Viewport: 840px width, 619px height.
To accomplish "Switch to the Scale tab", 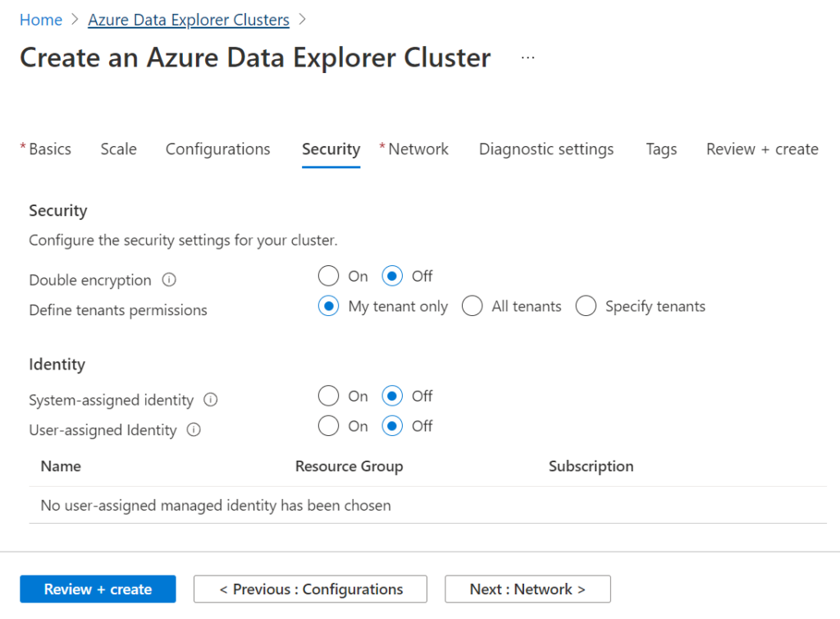I will click(118, 149).
